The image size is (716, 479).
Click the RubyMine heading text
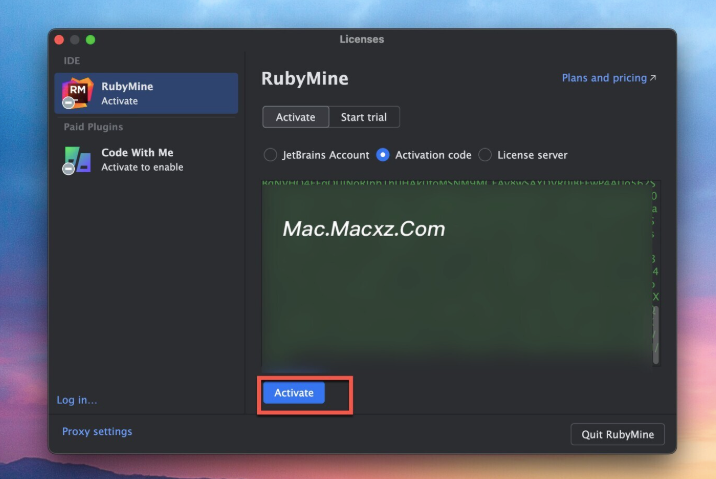305,79
